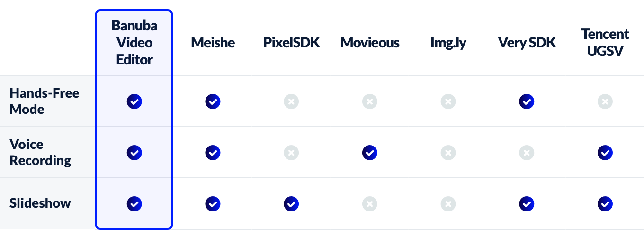Click Movieous Voice Recording checkmark icon
Viewport: 644px width, 239px height.
click(370, 152)
